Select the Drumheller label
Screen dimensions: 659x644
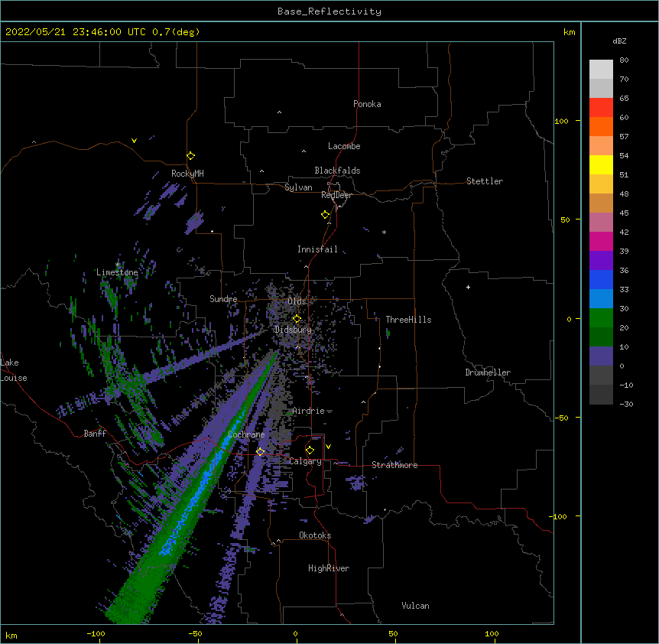point(488,372)
